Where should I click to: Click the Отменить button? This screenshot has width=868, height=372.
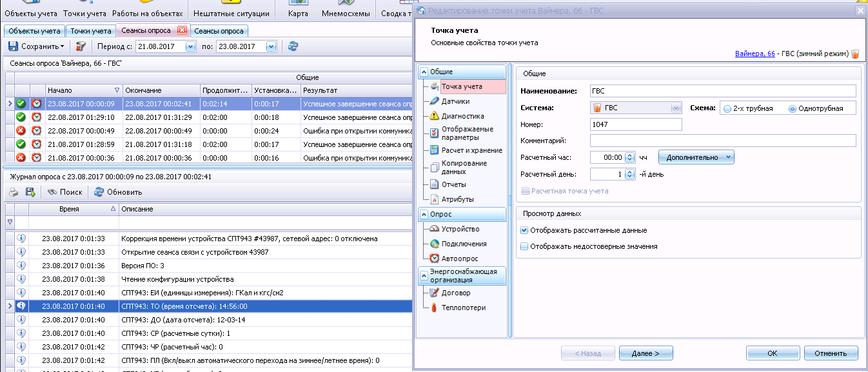(831, 353)
